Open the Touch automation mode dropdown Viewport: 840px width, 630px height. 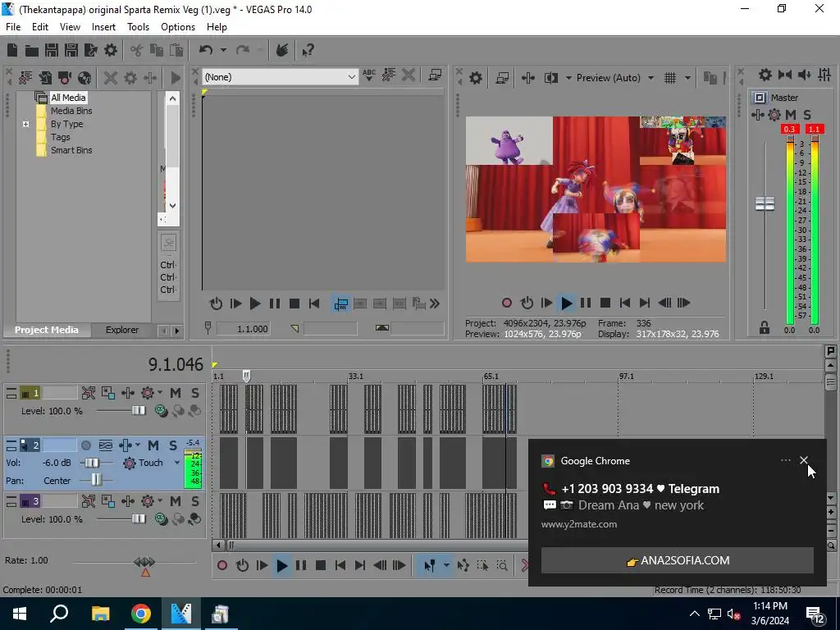point(177,463)
